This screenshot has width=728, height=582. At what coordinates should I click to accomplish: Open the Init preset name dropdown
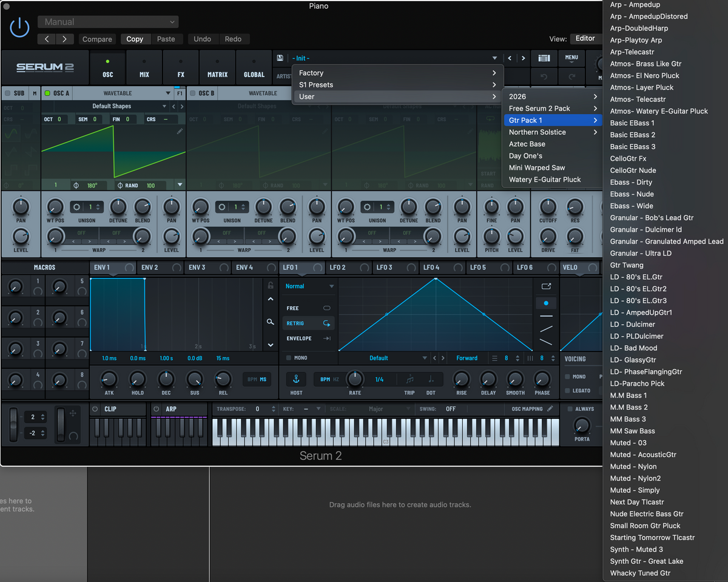[394, 58]
